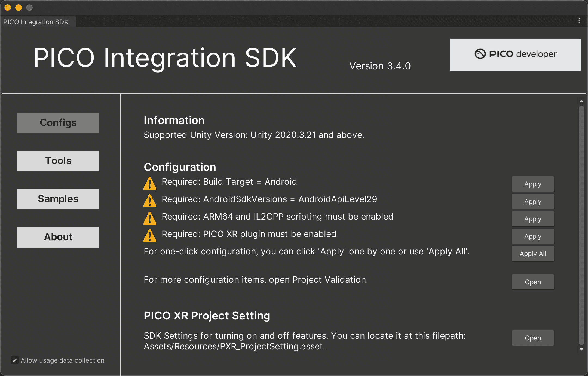Click the scrollbar up arrow
Screen dimensions: 588x376
tap(581, 101)
